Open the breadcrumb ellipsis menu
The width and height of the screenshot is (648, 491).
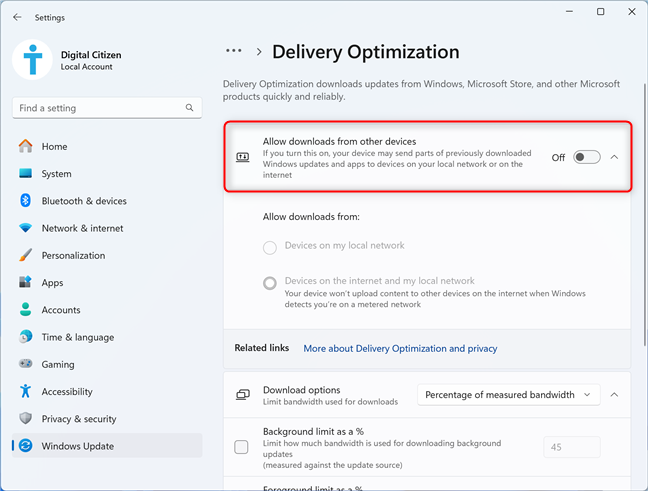point(233,51)
